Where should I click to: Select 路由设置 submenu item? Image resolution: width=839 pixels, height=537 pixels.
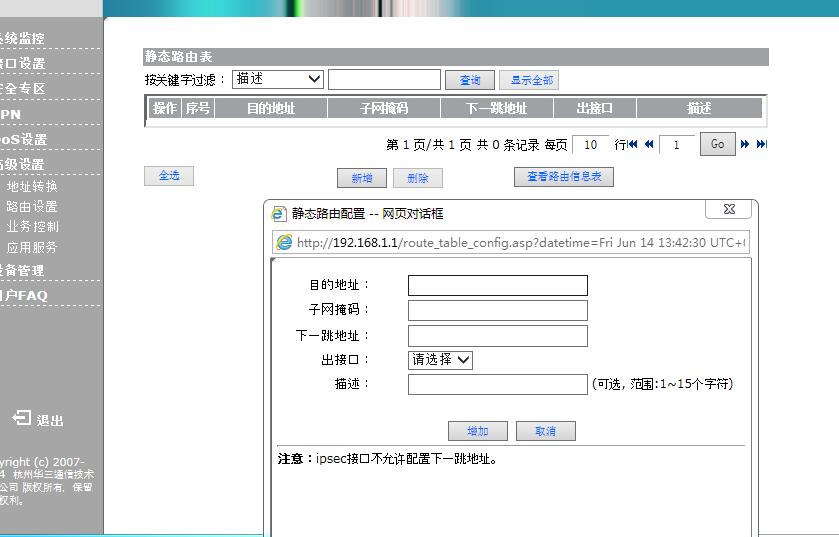[32, 206]
